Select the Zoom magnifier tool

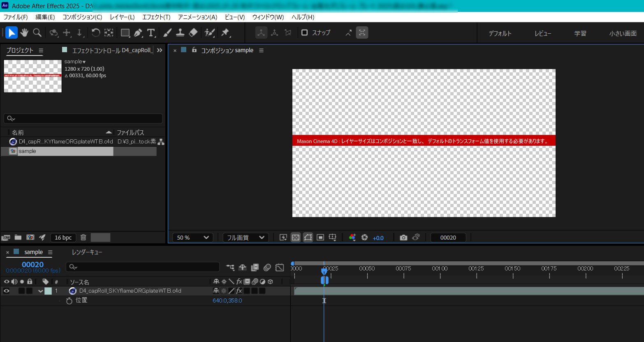point(37,32)
